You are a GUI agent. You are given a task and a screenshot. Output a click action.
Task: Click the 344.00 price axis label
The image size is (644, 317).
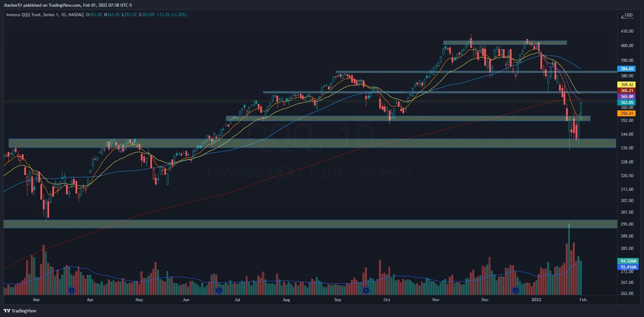point(627,134)
